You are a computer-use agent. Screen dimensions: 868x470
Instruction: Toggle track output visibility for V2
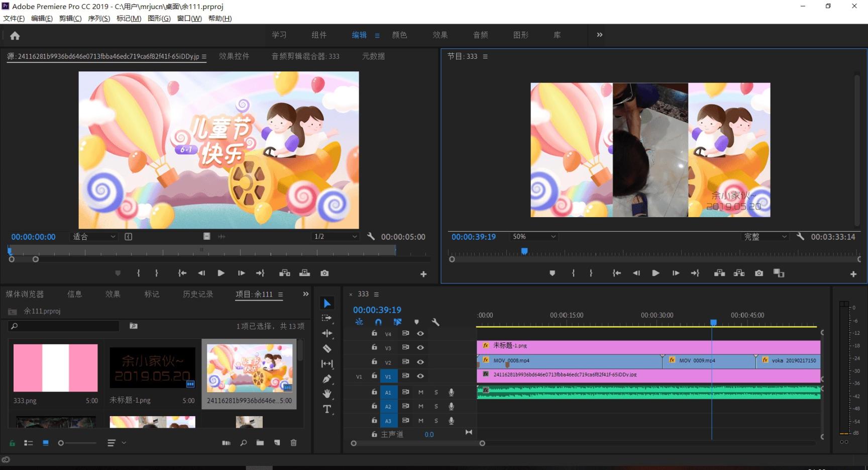point(420,361)
